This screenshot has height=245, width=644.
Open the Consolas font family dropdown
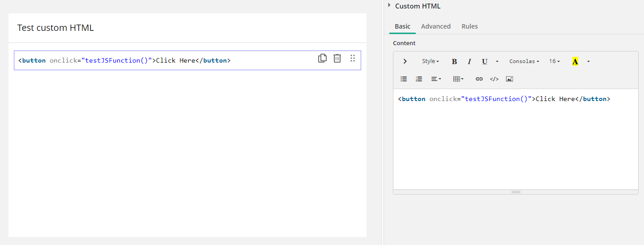(524, 61)
